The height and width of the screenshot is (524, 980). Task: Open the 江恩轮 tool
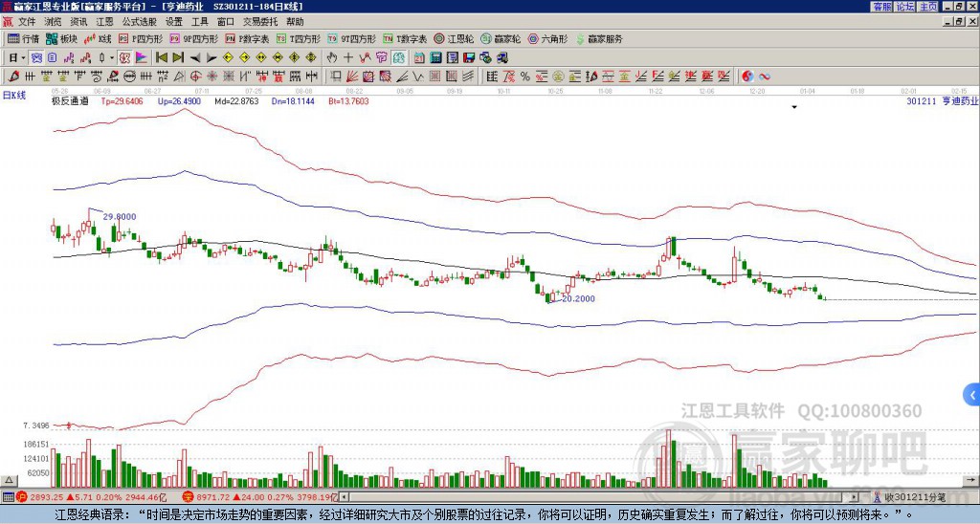(x=454, y=38)
